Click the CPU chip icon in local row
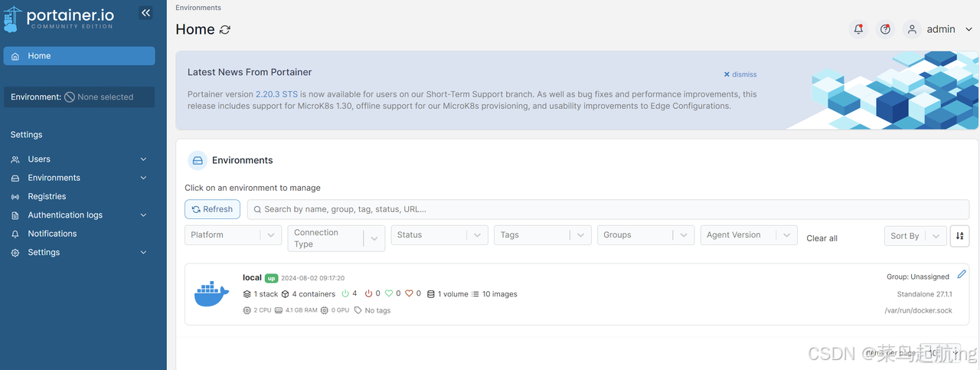This screenshot has height=370, width=980. 247,310
